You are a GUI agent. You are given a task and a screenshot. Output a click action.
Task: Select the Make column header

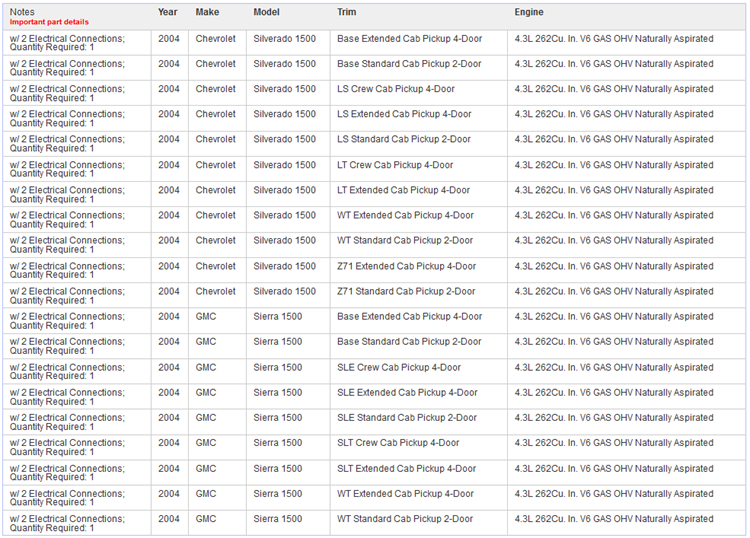[x=208, y=12]
